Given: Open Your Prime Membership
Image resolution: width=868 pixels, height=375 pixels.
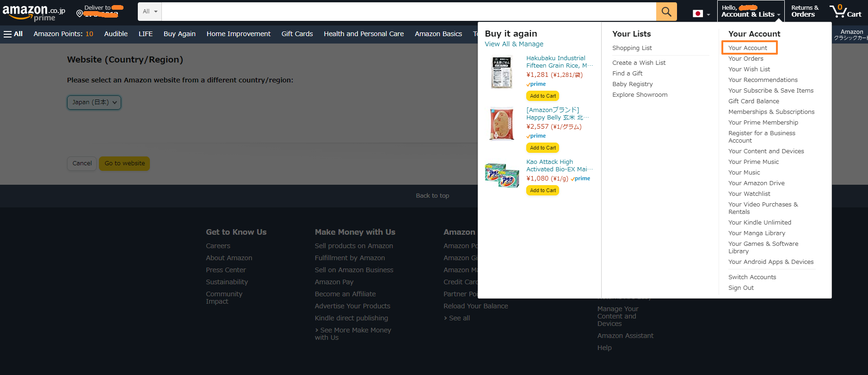Looking at the screenshot, I should [763, 123].
